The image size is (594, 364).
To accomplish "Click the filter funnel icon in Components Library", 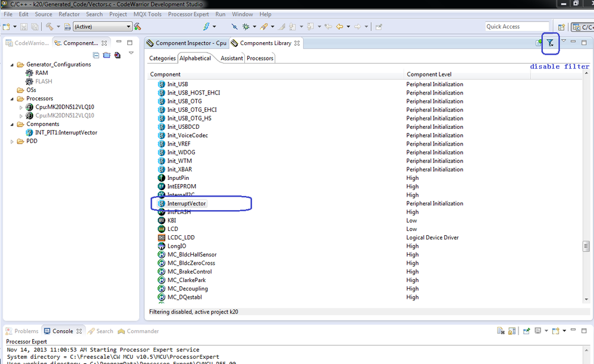I will 550,43.
